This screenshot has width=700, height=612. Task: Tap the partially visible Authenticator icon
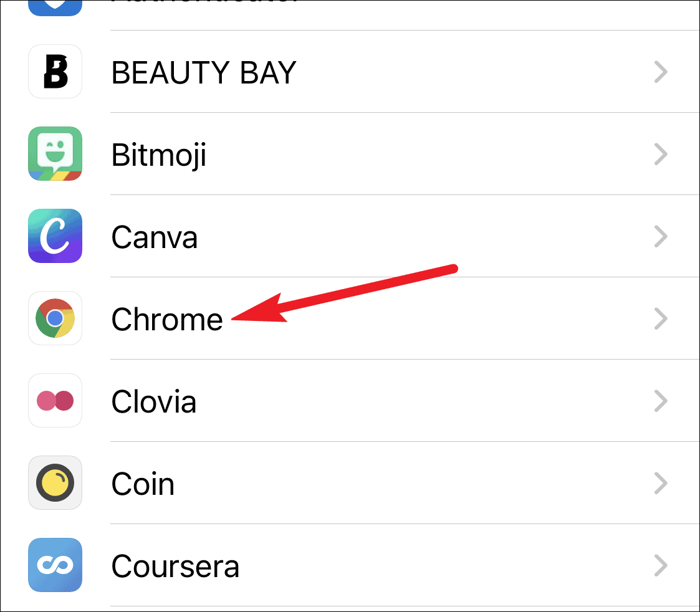[x=55, y=7]
